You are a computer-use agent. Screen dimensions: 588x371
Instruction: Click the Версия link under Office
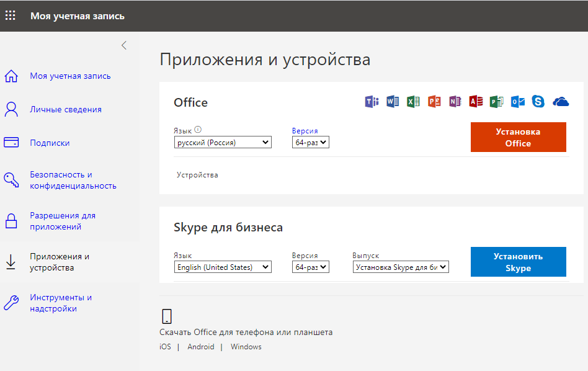coord(305,131)
